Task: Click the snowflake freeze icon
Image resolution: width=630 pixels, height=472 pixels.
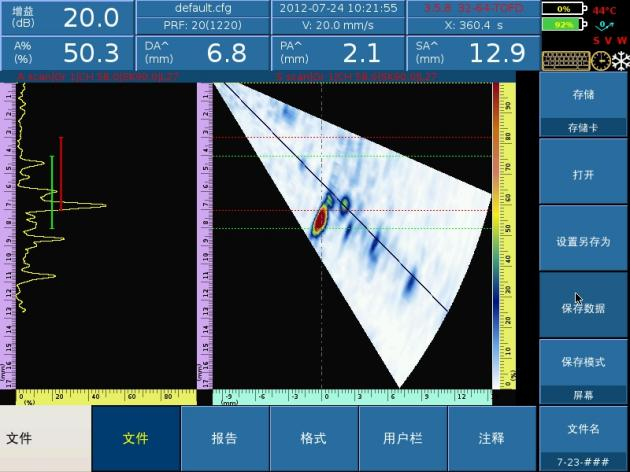Action: (x=620, y=60)
